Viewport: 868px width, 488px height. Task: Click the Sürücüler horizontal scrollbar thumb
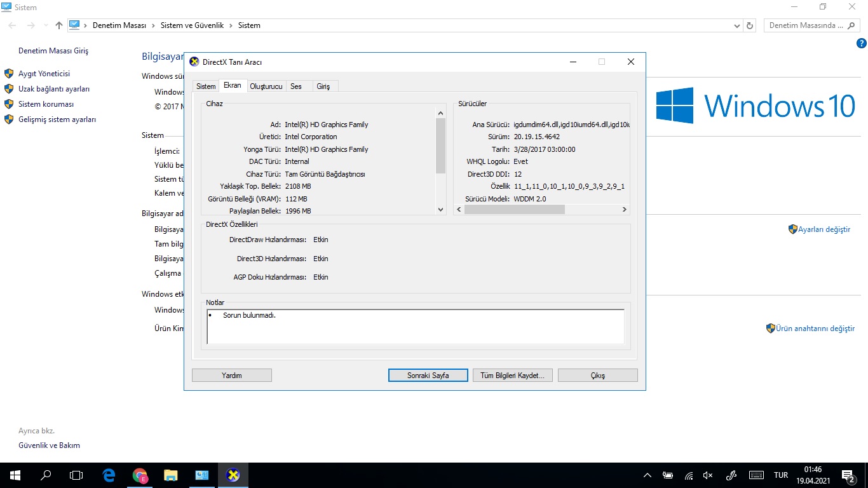click(x=515, y=209)
